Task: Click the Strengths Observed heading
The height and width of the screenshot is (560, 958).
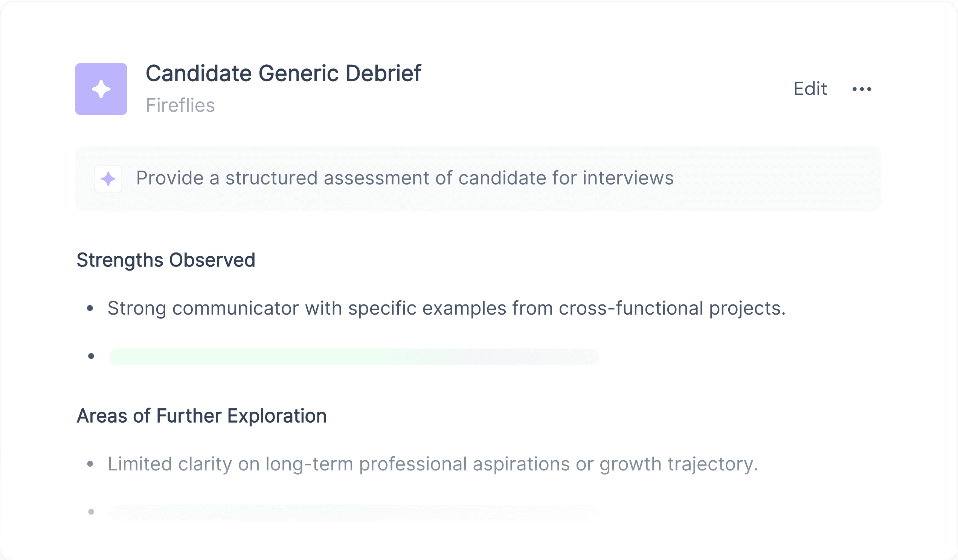Action: (166, 260)
